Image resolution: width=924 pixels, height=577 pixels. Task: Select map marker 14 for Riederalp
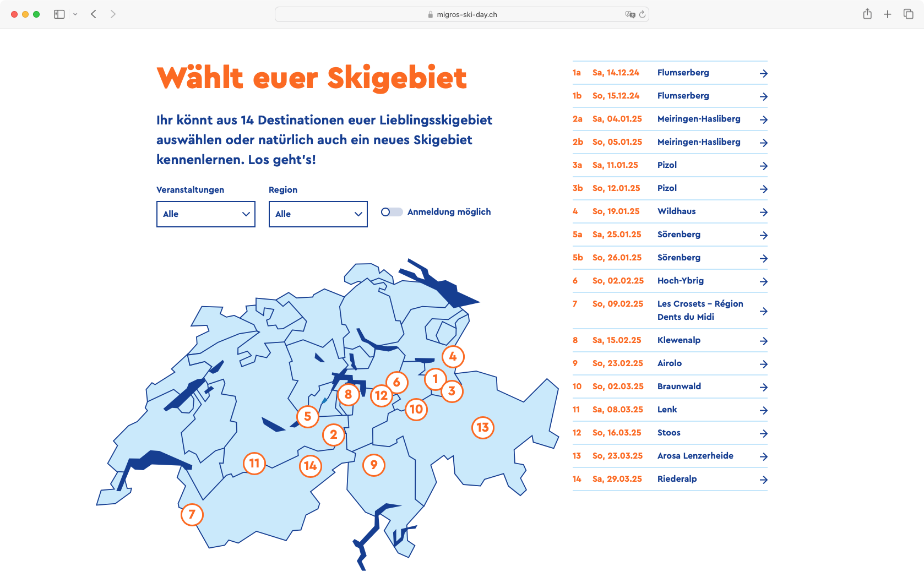pos(311,466)
